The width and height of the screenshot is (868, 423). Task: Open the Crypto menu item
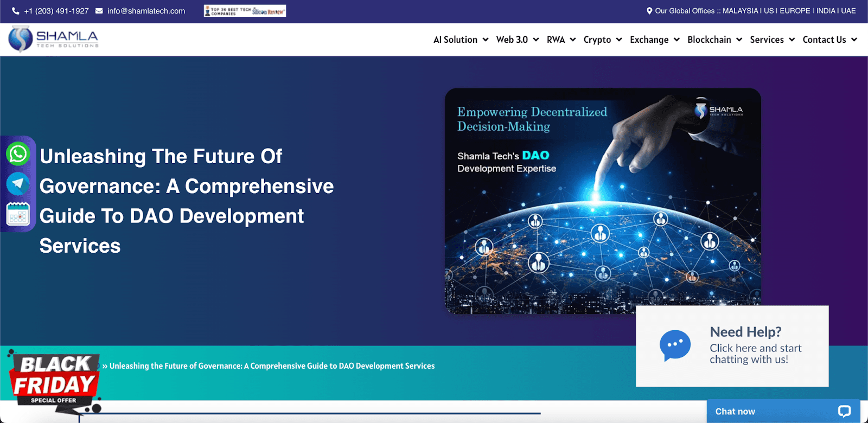pos(597,40)
